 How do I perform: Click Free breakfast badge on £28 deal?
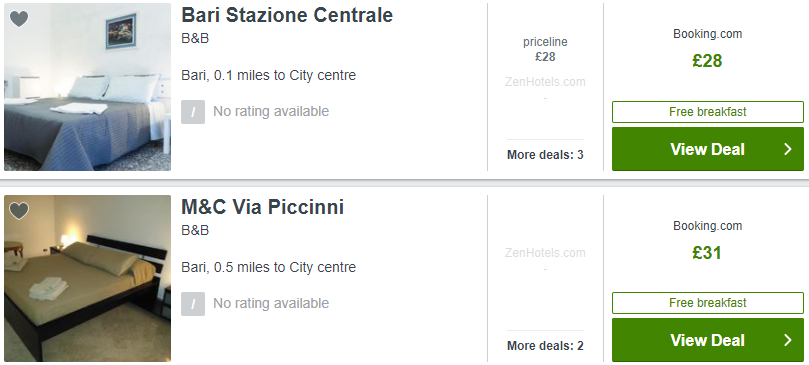(708, 112)
